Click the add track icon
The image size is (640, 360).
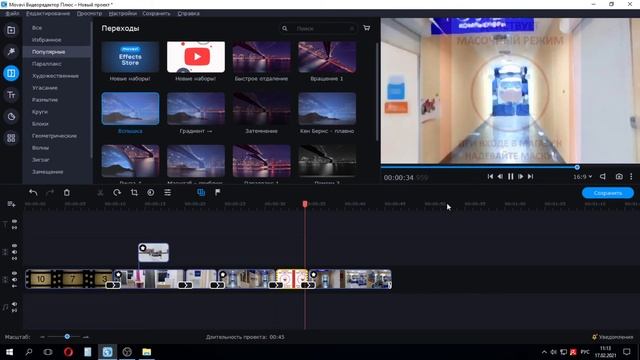pyautogui.click(x=11, y=204)
